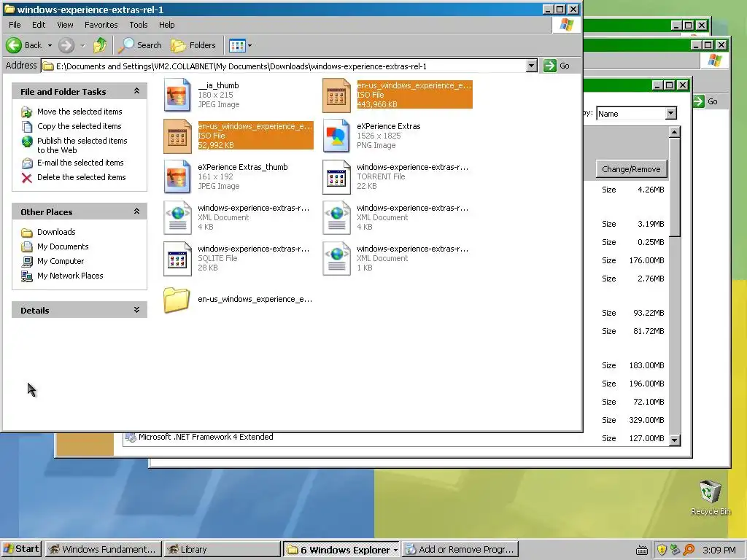
Task: Select the 1 KB XML document icon
Action: (x=336, y=259)
